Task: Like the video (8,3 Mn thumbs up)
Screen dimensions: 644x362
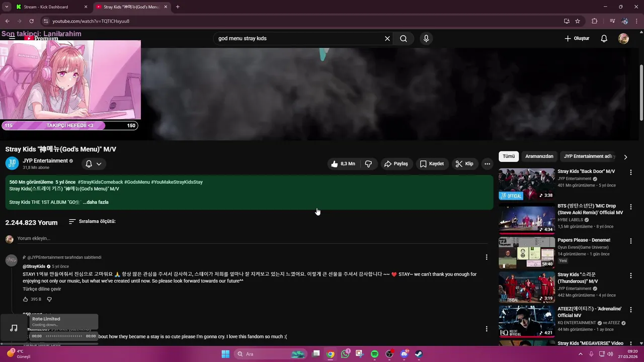Action: point(343,164)
